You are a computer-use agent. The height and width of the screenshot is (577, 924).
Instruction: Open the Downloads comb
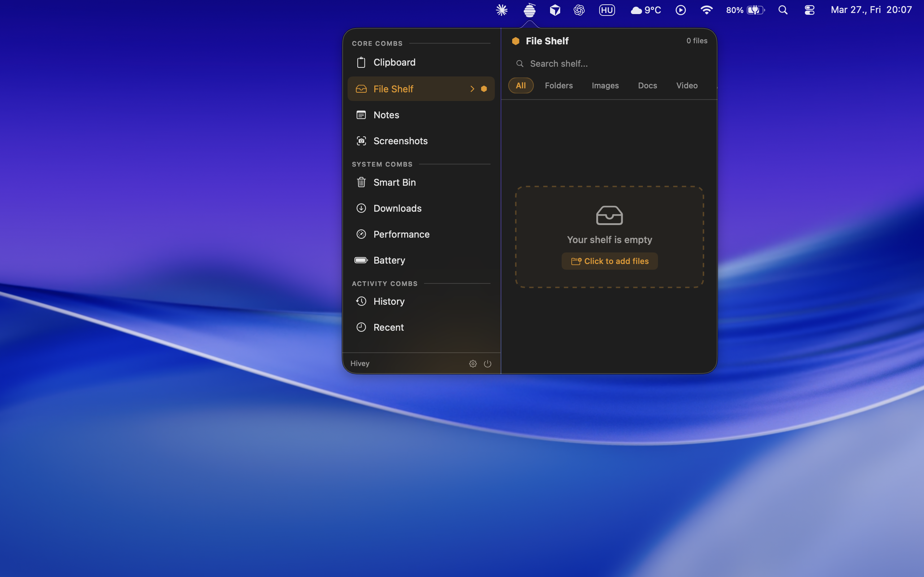(x=397, y=208)
